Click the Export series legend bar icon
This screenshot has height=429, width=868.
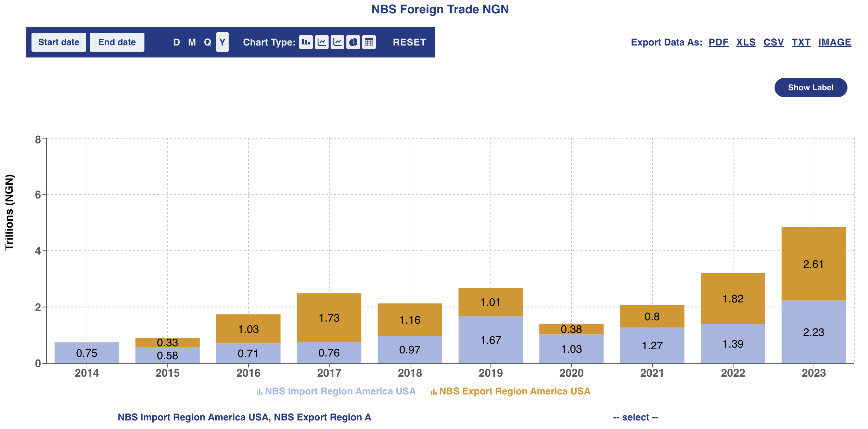[433, 392]
